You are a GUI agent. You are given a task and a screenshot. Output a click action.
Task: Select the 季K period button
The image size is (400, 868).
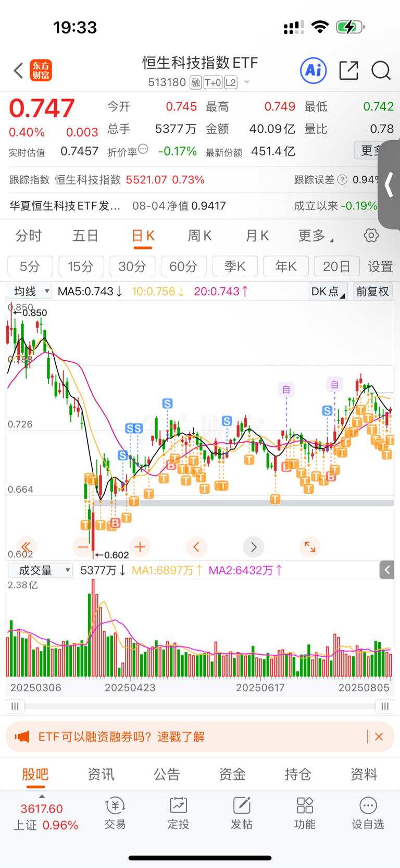tap(235, 266)
